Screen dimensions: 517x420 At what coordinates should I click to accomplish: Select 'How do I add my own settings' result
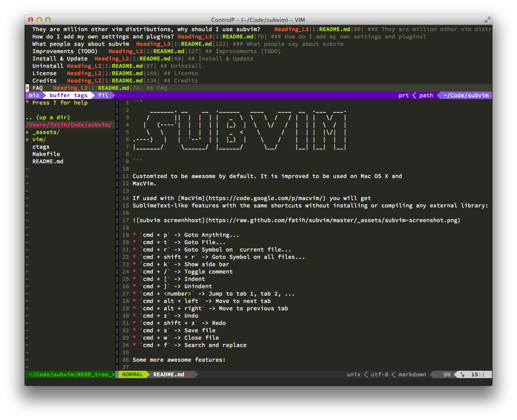259,37
